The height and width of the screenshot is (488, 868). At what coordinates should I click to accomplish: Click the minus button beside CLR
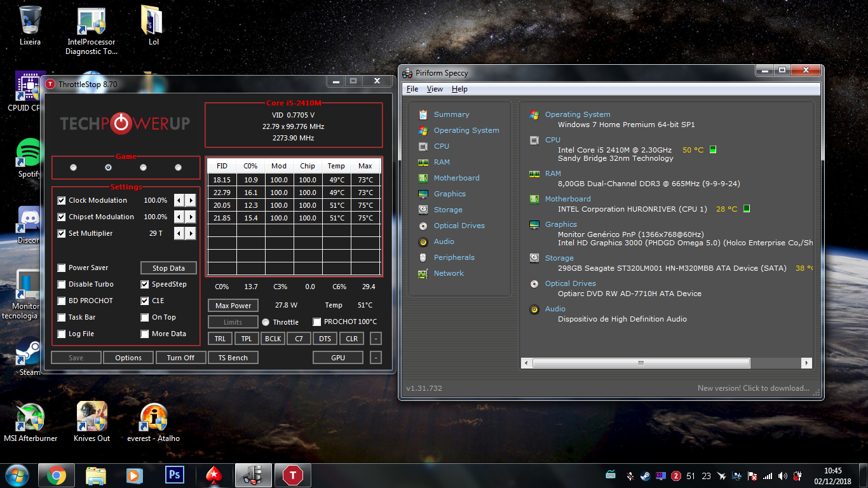point(376,339)
